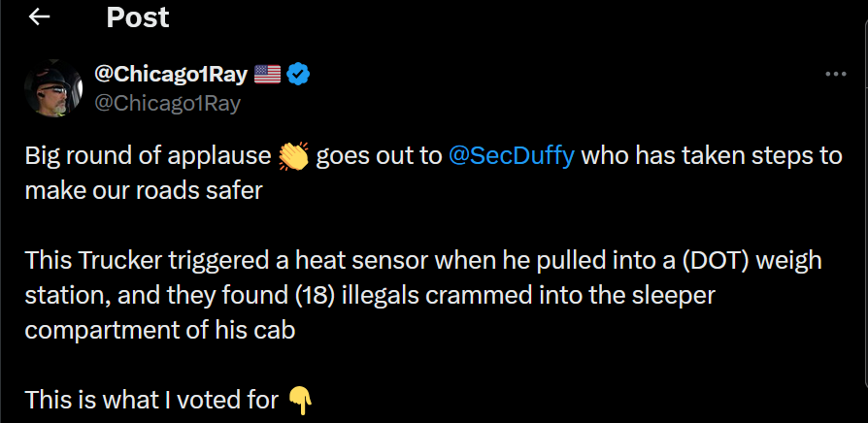The width and height of the screenshot is (868, 423).
Task: Click the text 'This is what I voted for'
Action: point(151,399)
